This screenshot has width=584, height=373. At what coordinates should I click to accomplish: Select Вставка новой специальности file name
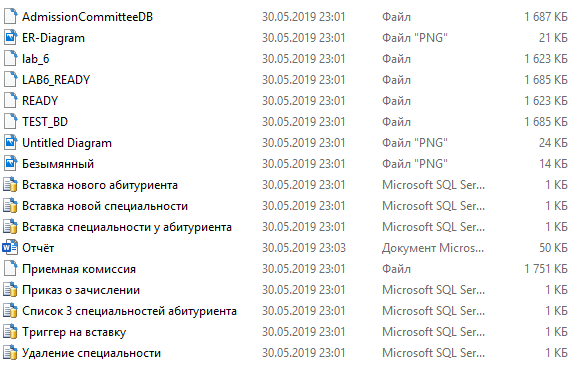click(x=105, y=206)
